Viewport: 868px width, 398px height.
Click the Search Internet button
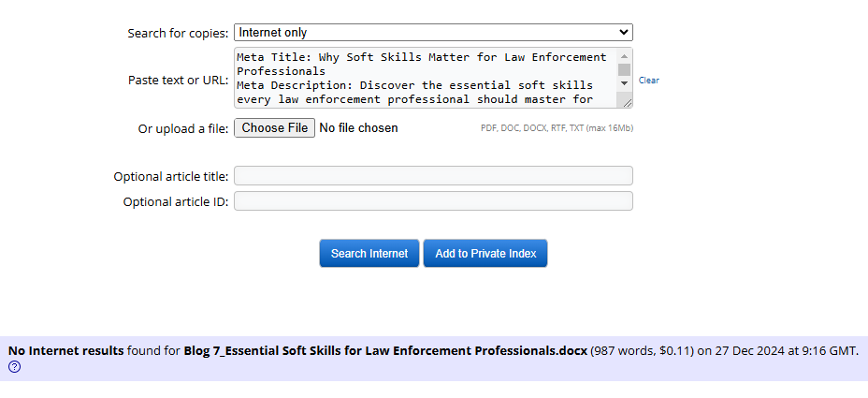click(369, 254)
